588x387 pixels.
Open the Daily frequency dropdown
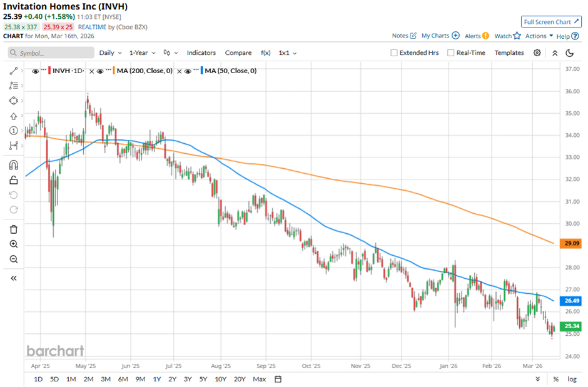point(109,53)
